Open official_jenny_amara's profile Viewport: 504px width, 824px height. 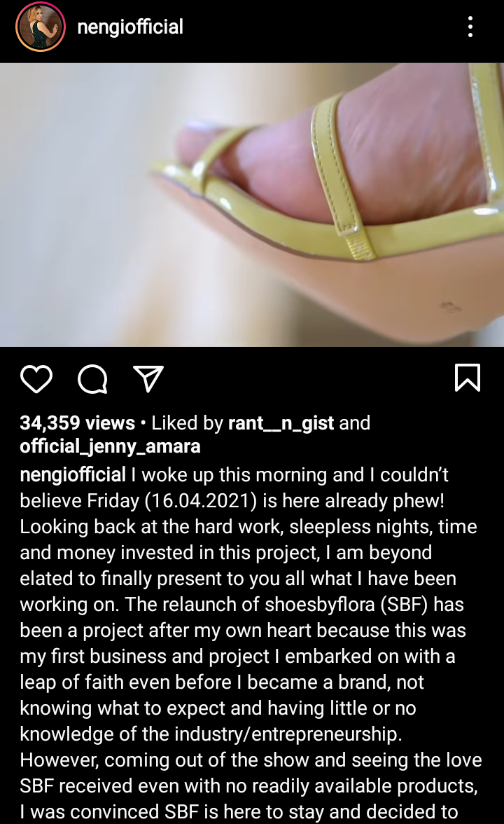click(111, 446)
